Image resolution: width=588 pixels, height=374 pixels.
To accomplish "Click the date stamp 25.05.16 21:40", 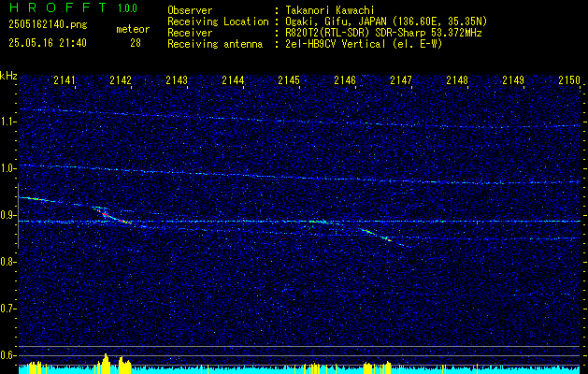I will [48, 43].
